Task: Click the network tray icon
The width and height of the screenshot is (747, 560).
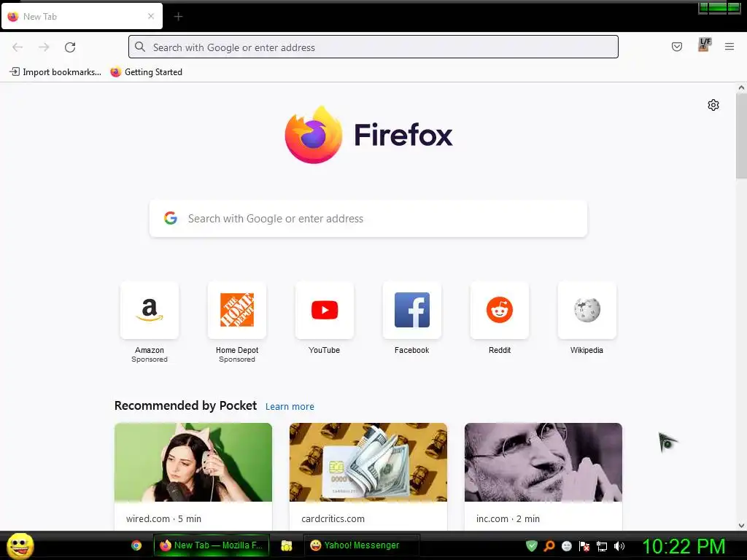Action: click(602, 546)
